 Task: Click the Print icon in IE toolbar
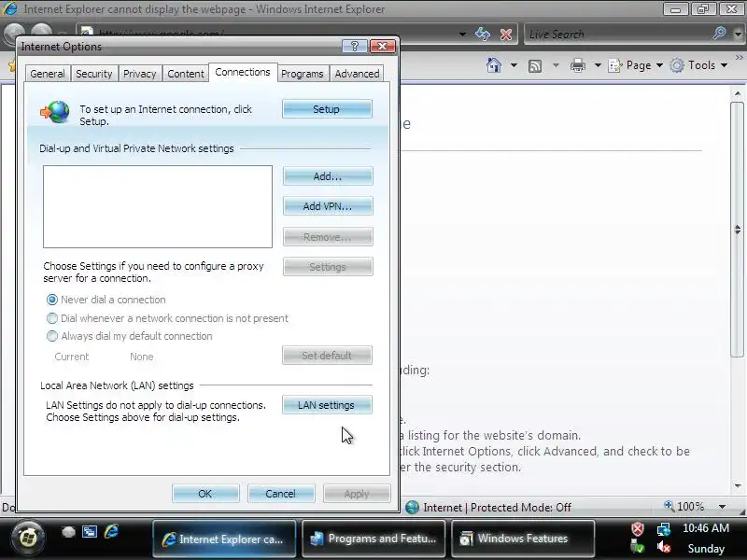[577, 65]
